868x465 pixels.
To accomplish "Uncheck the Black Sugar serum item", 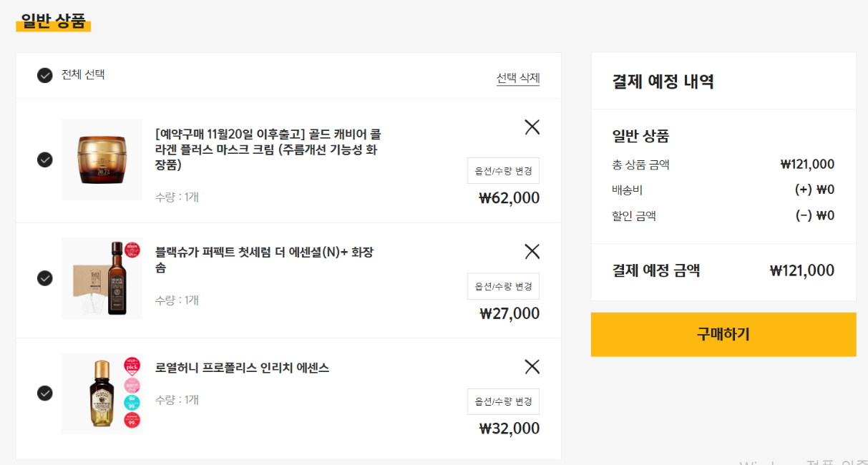I will click(x=45, y=278).
